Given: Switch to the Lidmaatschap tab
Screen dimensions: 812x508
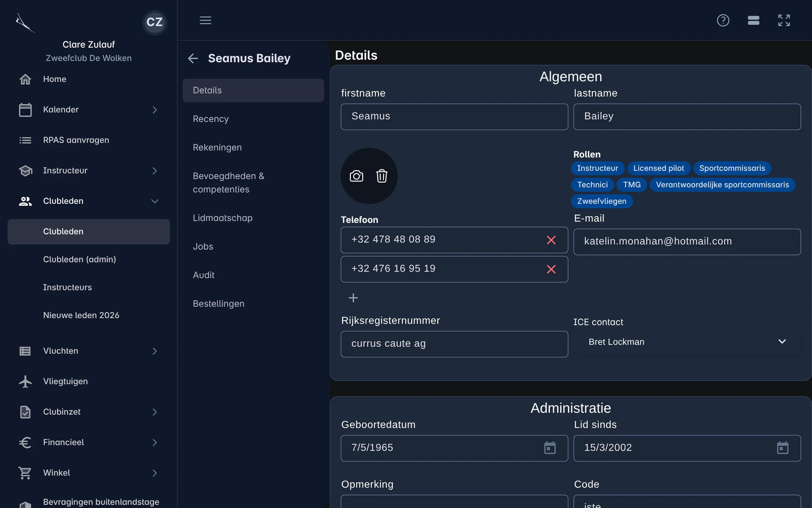Looking at the screenshot, I should [x=253, y=218].
